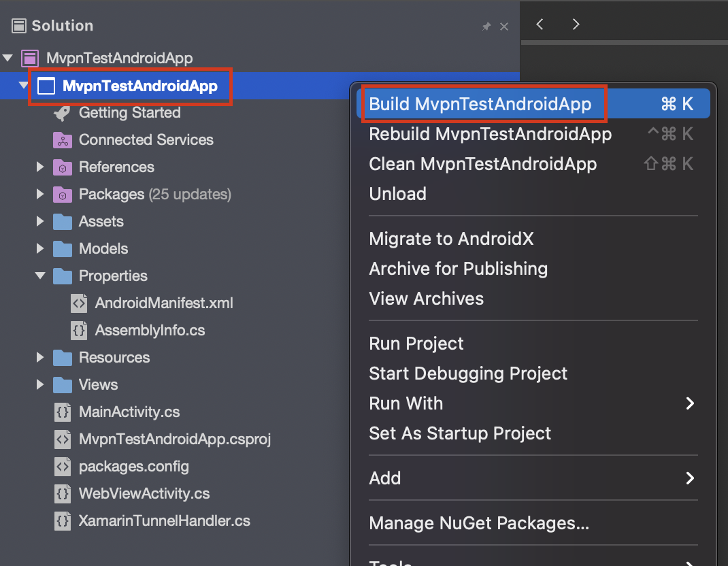Click the Getting Started rocket icon
This screenshot has height=566, width=728.
(x=62, y=113)
